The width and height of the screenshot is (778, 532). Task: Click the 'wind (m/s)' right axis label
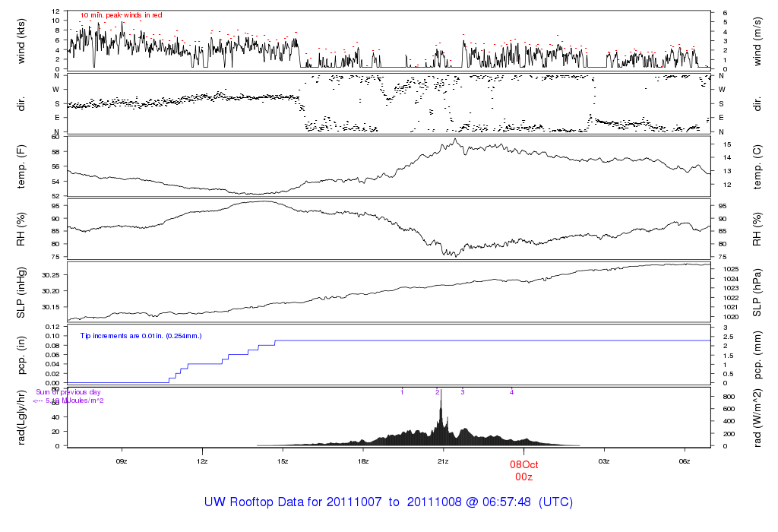coord(757,41)
